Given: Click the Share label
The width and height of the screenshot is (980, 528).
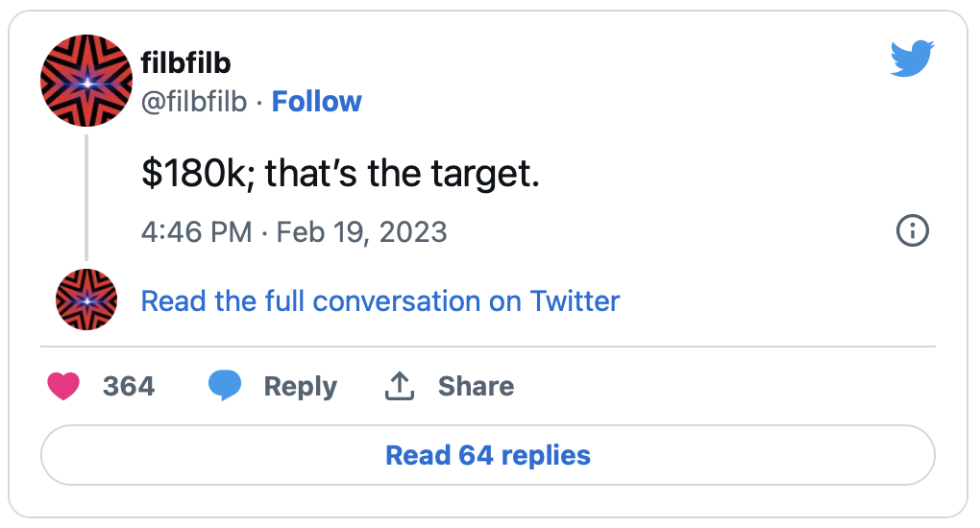Looking at the screenshot, I should [x=476, y=386].
